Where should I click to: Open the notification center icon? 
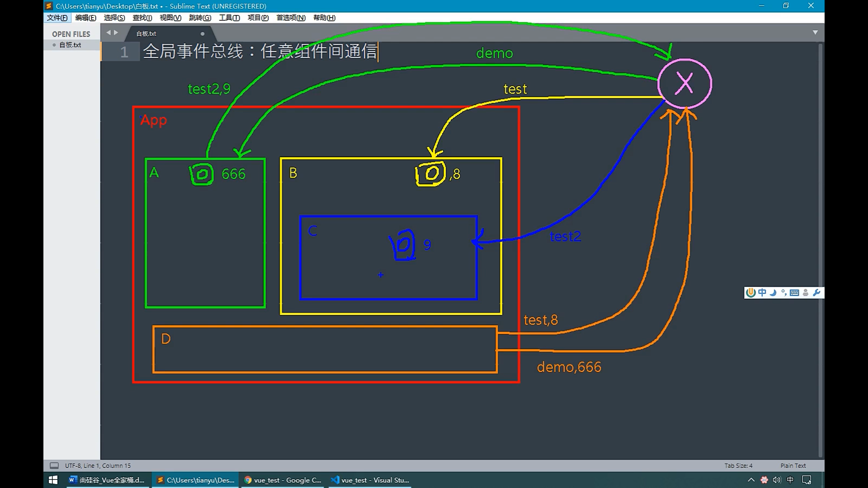(807, 480)
